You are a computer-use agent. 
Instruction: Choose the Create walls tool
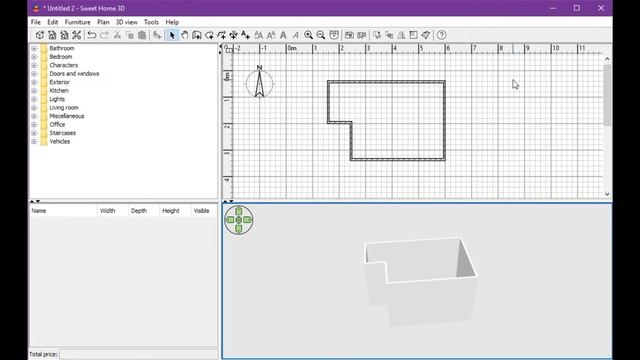[197, 35]
